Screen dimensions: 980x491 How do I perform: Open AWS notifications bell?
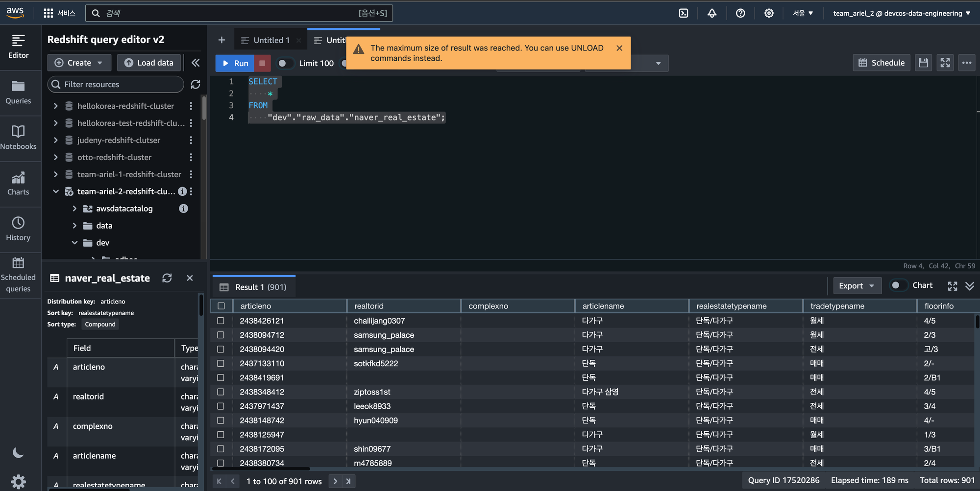[712, 13]
